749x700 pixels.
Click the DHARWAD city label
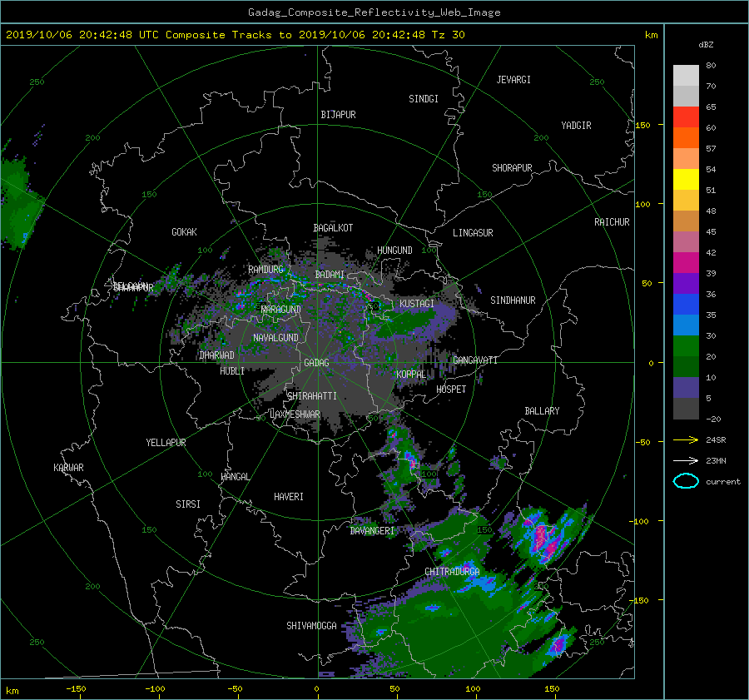217,355
